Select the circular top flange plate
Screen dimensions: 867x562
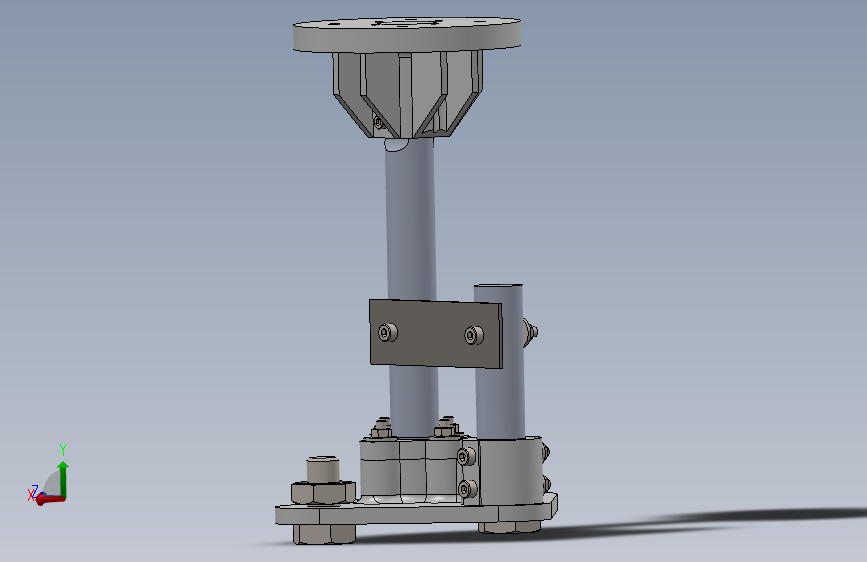406,35
